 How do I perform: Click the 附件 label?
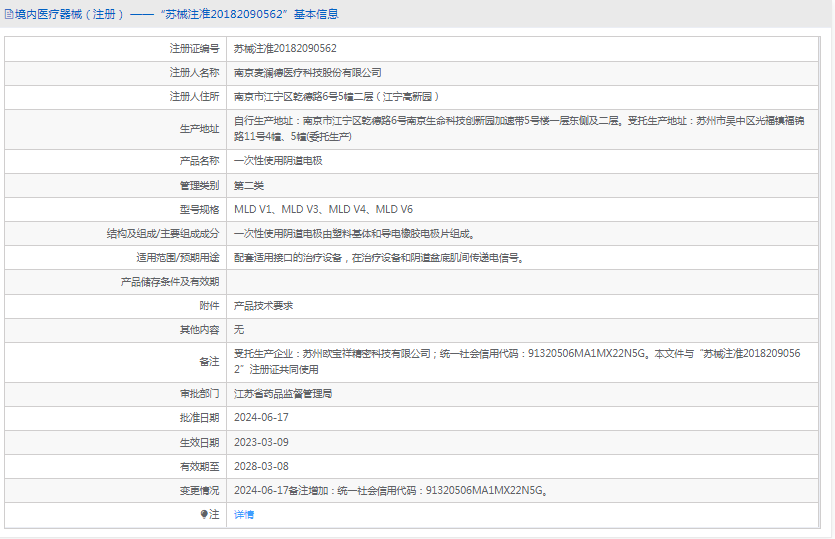click(209, 306)
